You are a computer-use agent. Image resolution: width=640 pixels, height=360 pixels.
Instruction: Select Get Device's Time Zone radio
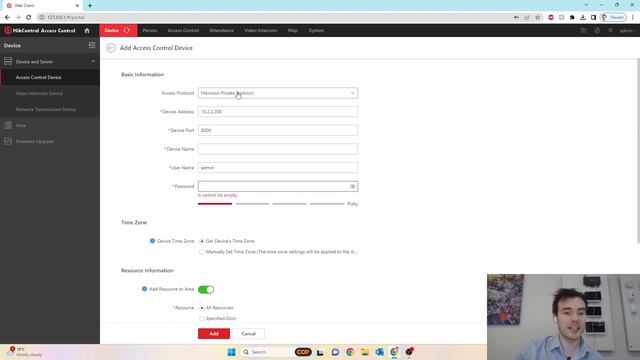coord(202,241)
